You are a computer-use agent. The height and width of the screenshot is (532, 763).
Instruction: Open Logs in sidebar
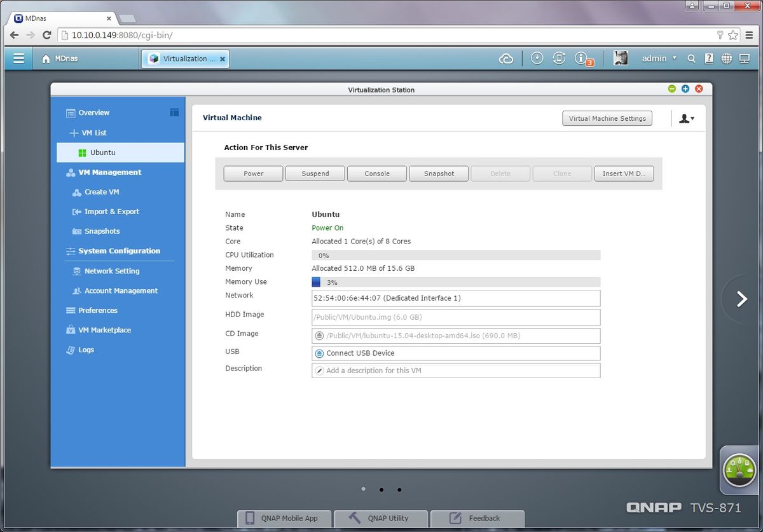pyautogui.click(x=86, y=350)
